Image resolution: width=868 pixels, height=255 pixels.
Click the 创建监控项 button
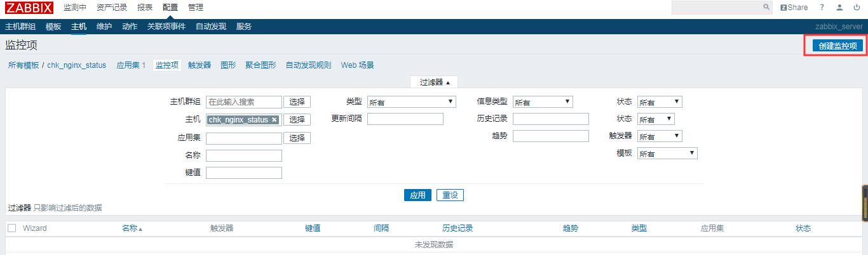(x=838, y=46)
